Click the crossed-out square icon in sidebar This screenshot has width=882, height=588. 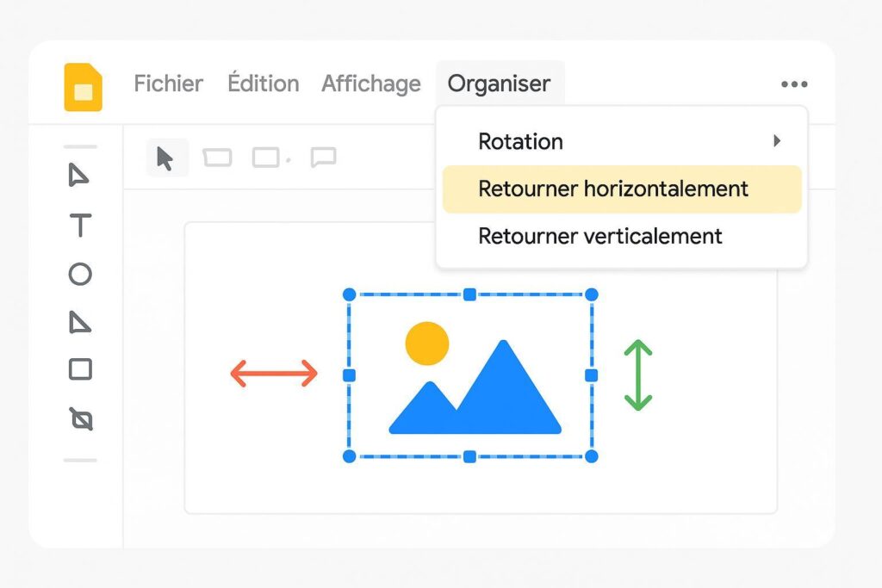click(x=81, y=419)
